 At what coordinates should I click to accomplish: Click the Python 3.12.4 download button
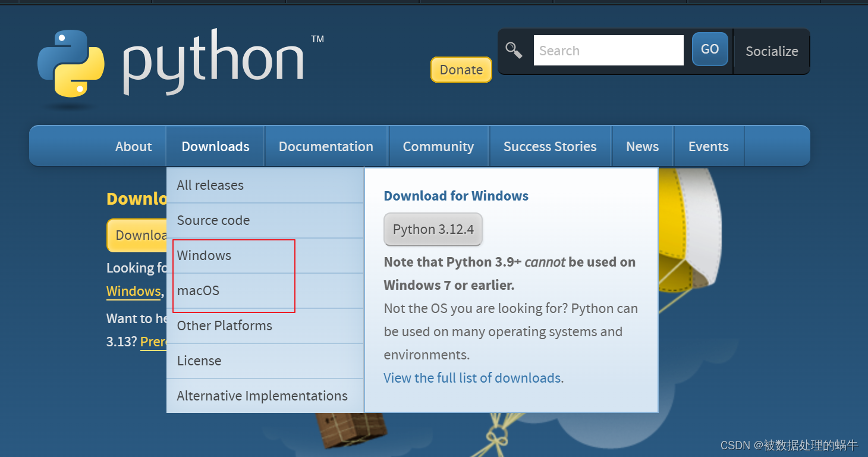point(433,230)
